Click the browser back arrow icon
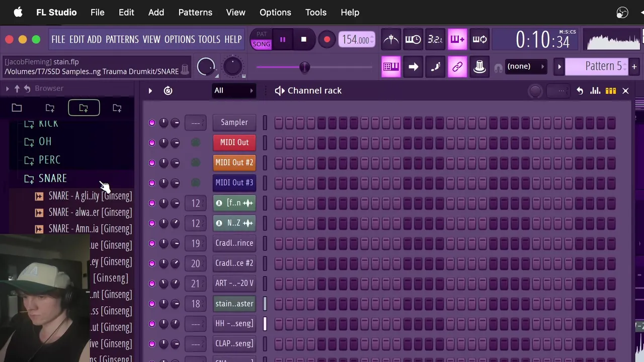 tap(27, 88)
